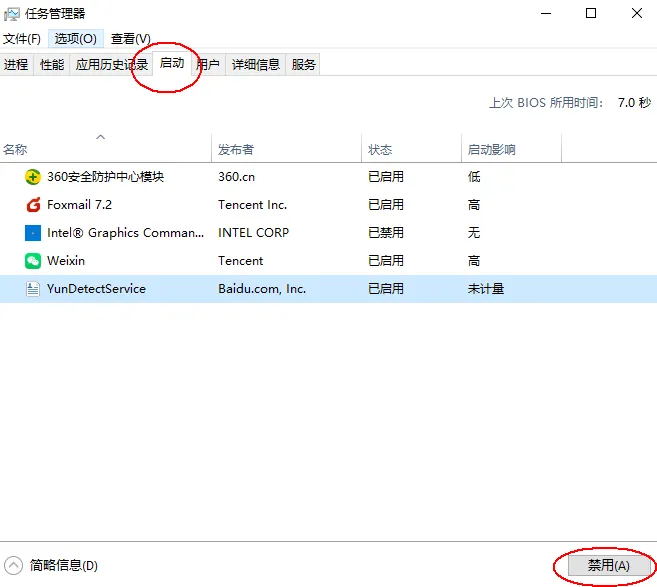This screenshot has width=657, height=587.
Task: Click startup impact 高 in Weixin row
Action: (474, 261)
